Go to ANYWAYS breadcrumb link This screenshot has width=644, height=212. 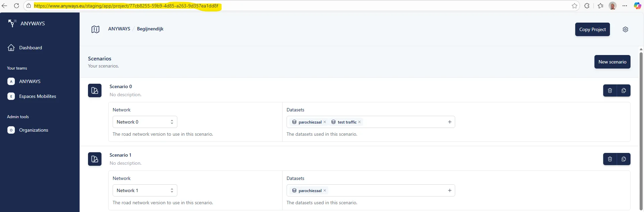click(119, 29)
